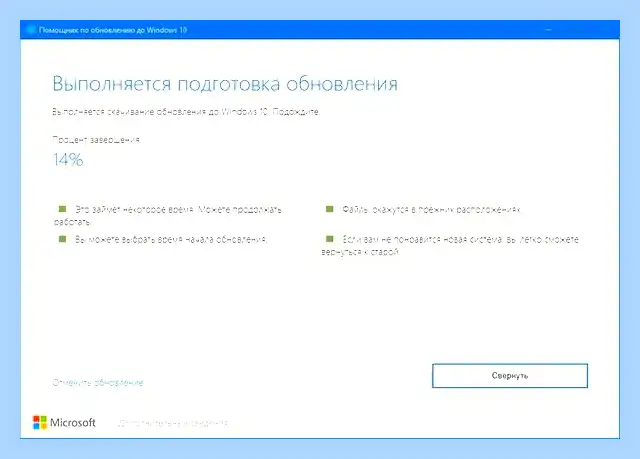Click the green bullet beside Файлы окажутся
Viewport: 640px width, 459px height.
pyautogui.click(x=329, y=209)
